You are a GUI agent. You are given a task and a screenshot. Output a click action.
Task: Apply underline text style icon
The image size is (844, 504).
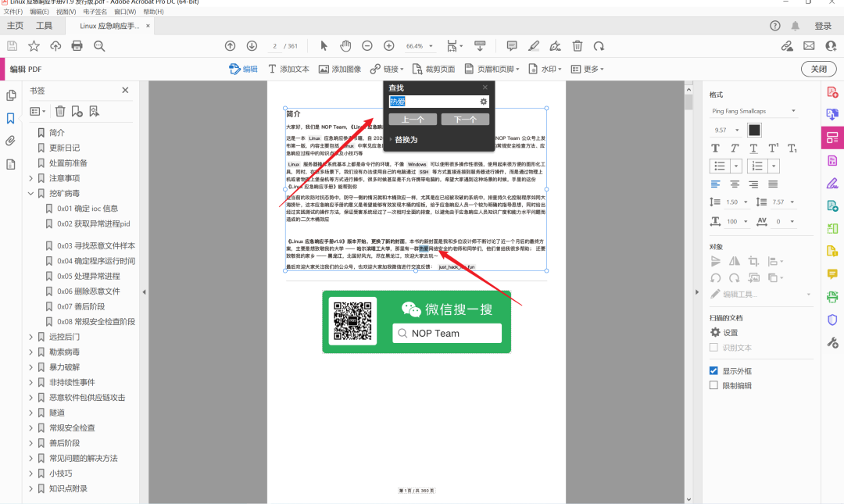(753, 148)
